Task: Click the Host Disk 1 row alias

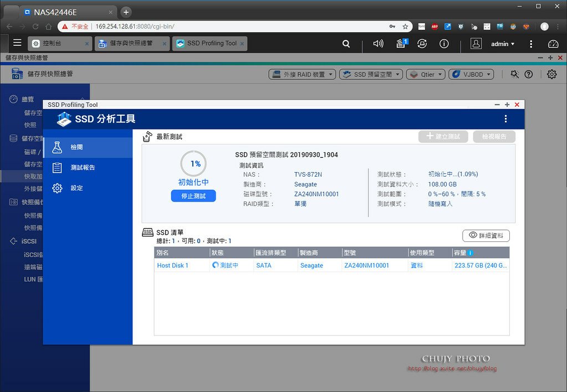Action: tap(172, 265)
